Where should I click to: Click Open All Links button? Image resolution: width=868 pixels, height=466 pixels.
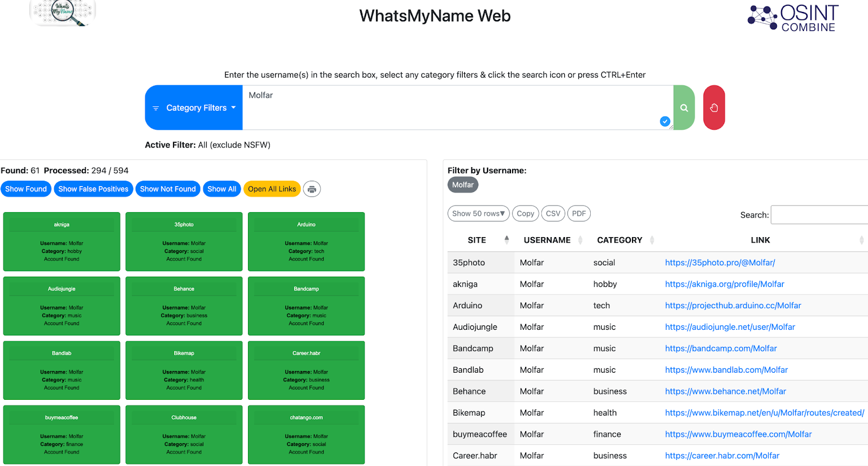(x=272, y=189)
